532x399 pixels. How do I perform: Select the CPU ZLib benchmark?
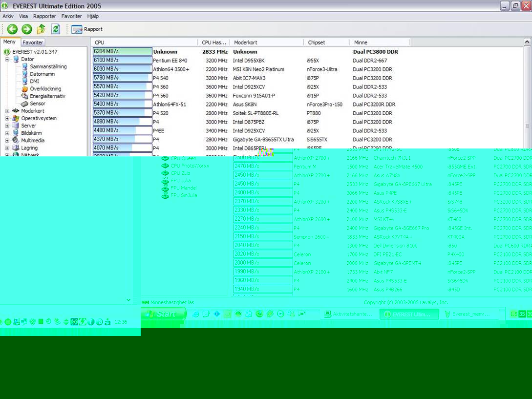pyautogui.click(x=176, y=173)
